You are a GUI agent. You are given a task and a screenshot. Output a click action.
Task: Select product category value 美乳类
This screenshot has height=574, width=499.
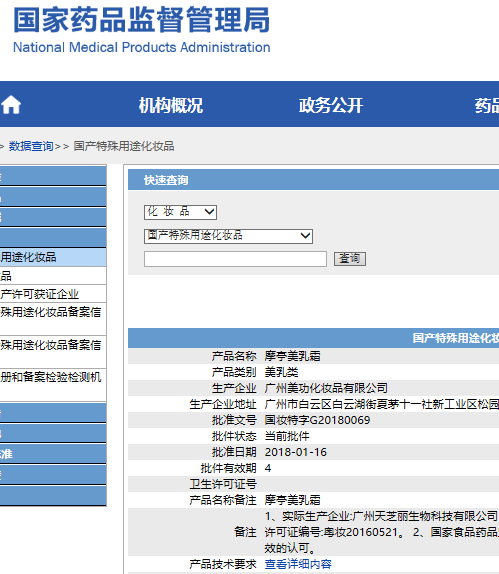pyautogui.click(x=282, y=372)
